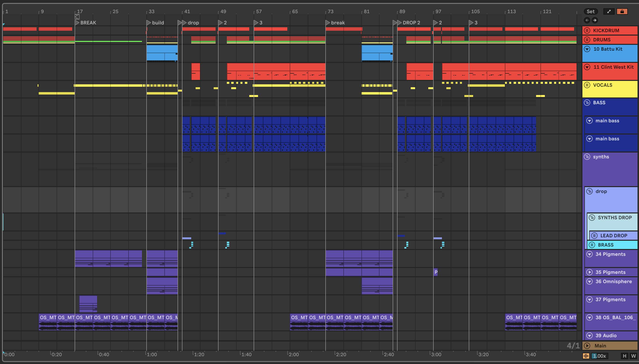Fold the 10 Battu Kit track
The image size is (639, 364).
tap(587, 49)
